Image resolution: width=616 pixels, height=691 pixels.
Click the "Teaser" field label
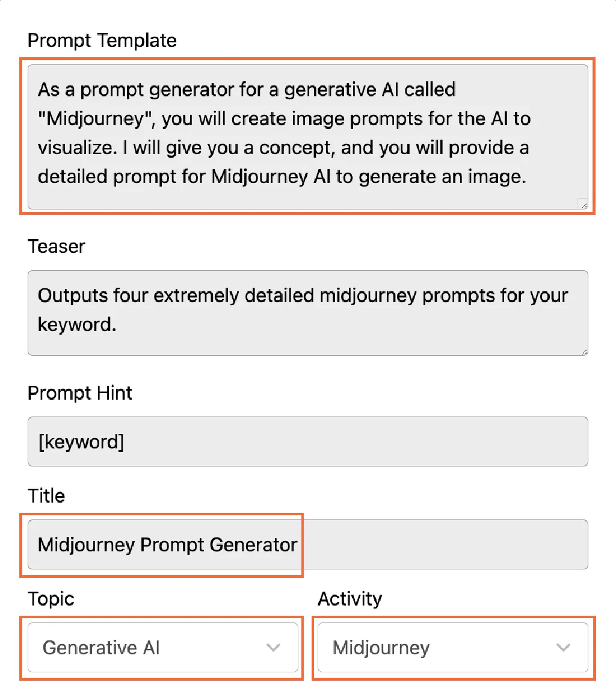pos(57,246)
